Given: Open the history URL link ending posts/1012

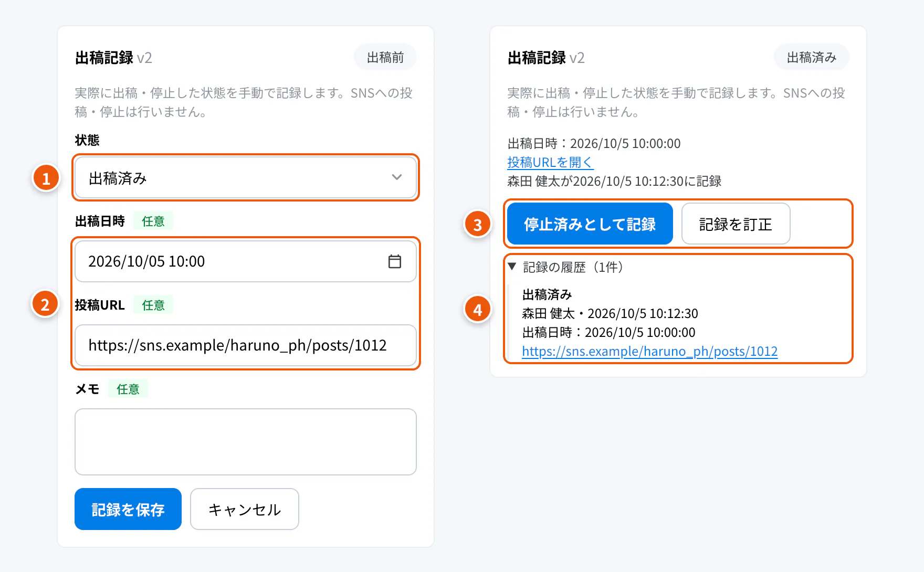Looking at the screenshot, I should click(x=650, y=351).
